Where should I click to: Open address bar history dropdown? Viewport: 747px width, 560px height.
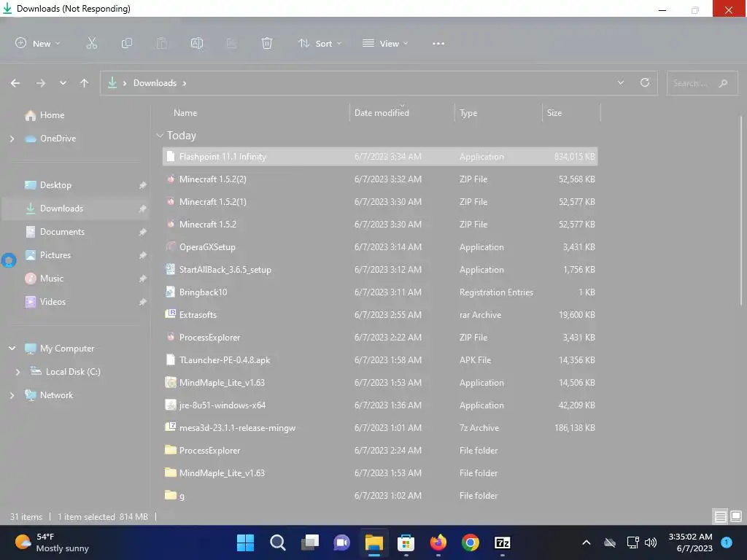[x=620, y=83]
